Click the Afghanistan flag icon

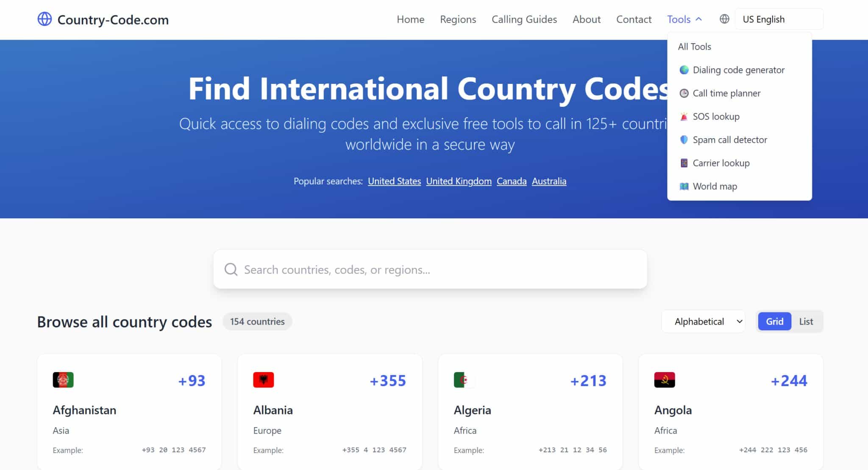coord(63,380)
